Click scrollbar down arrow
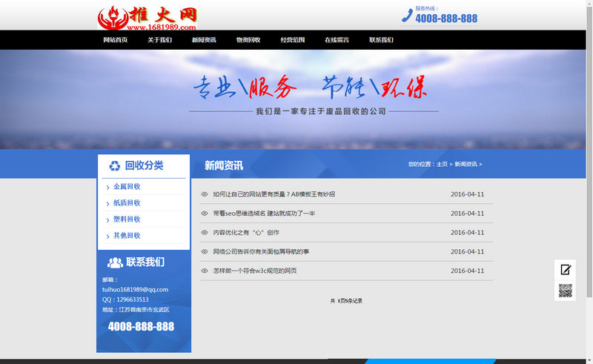Screen dimensions: 593x364 click(589, 360)
